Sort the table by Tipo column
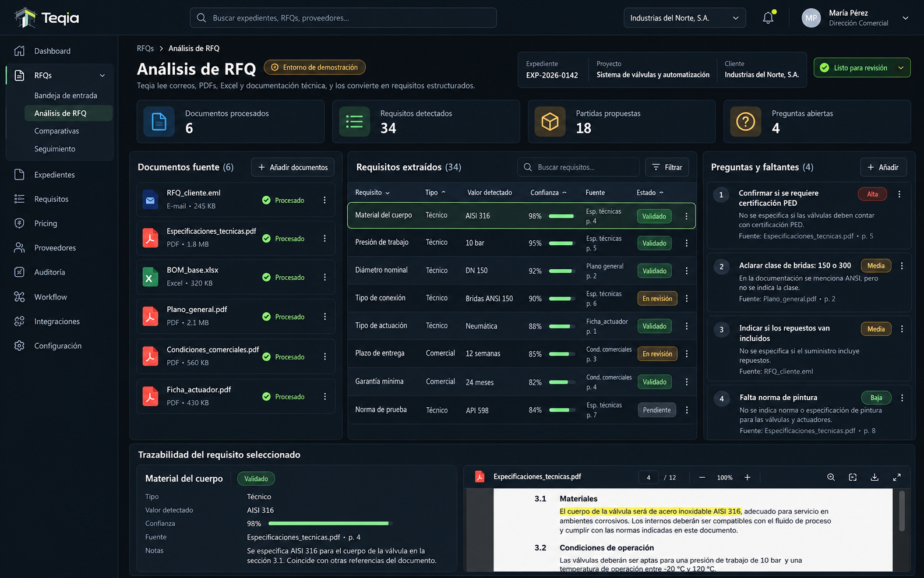 point(435,192)
